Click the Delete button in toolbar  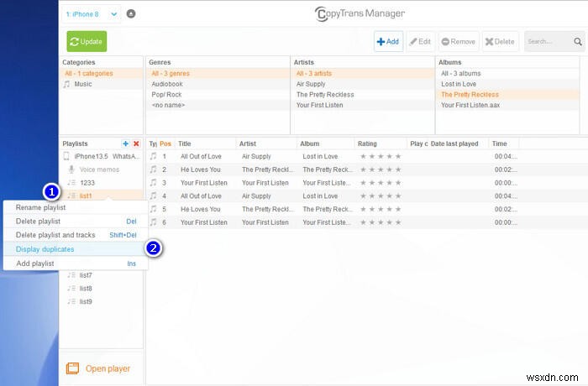click(500, 42)
